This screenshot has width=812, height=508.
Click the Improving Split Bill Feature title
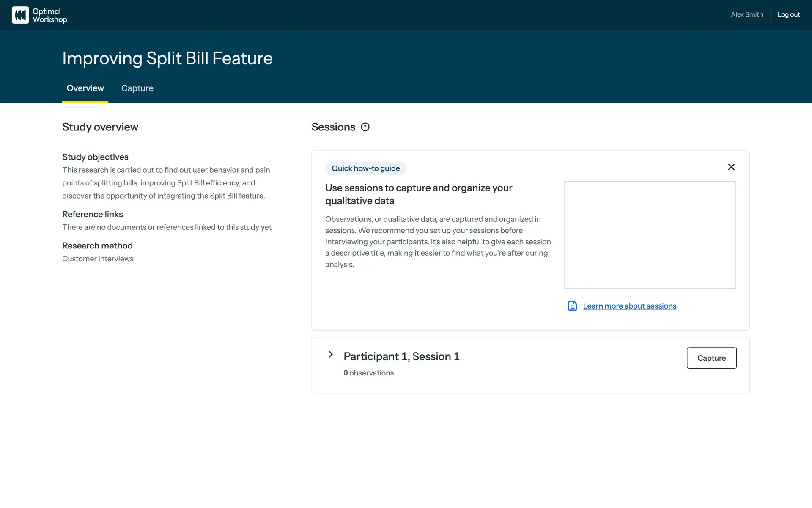[x=167, y=58]
